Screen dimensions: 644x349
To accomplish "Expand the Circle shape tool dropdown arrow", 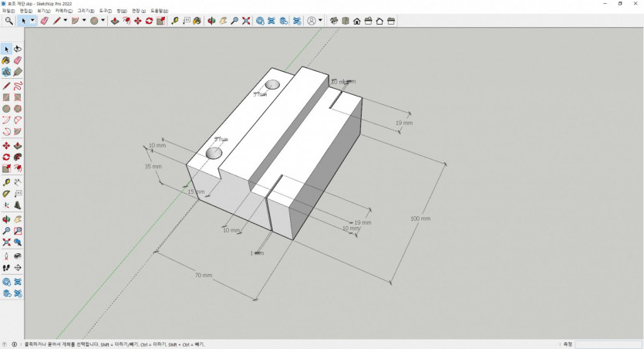I will tap(103, 21).
